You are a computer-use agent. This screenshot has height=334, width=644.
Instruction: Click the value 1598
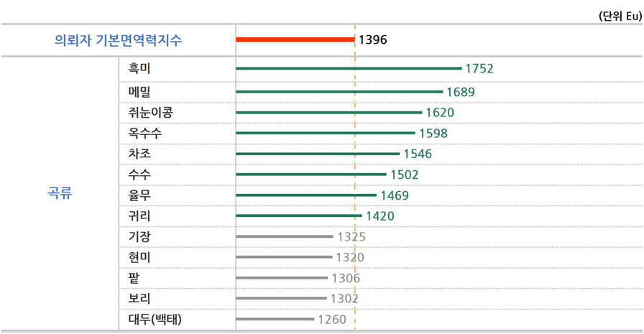coord(433,134)
